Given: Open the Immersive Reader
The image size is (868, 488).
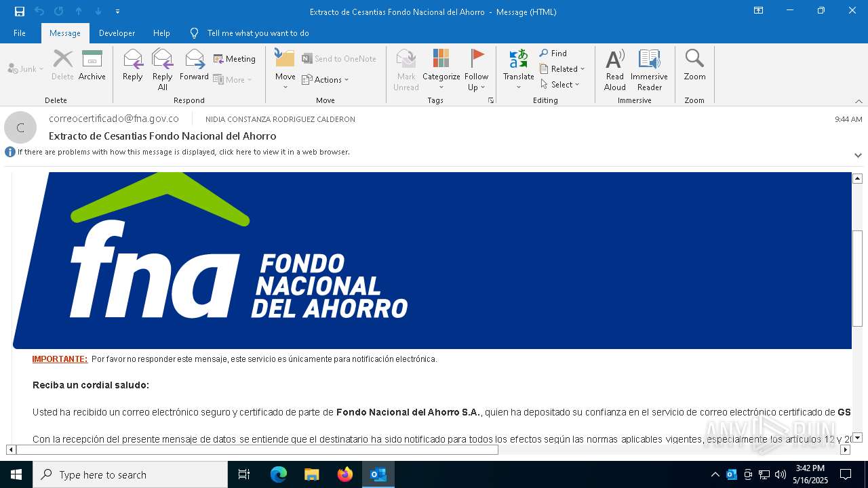Looking at the screenshot, I should [x=650, y=69].
